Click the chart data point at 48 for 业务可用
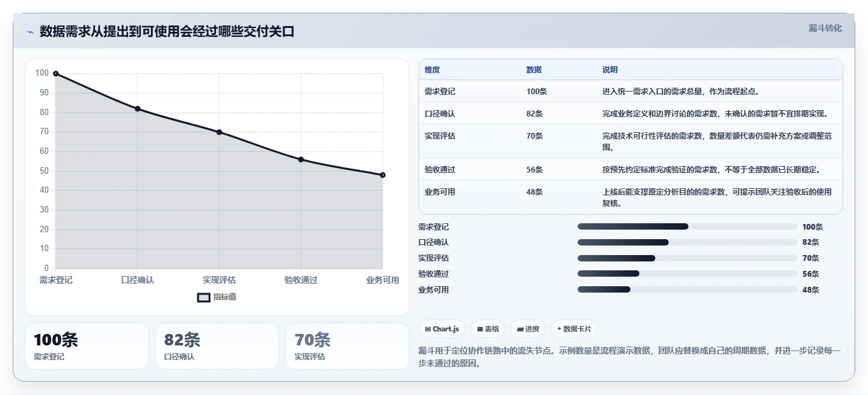The image size is (868, 395). (x=383, y=175)
